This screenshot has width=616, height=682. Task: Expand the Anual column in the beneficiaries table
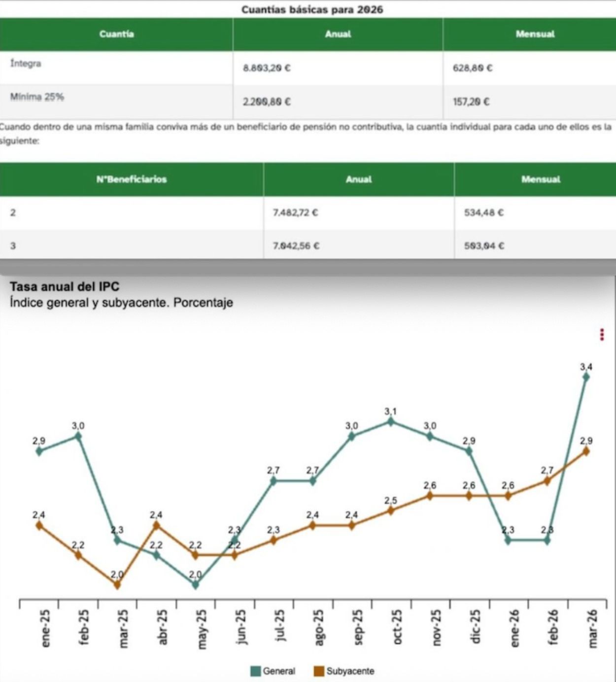(359, 179)
